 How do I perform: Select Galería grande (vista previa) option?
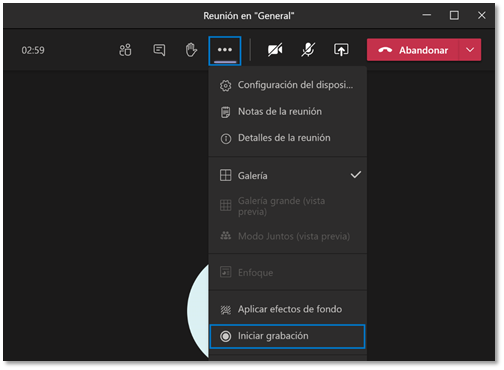[x=288, y=206]
